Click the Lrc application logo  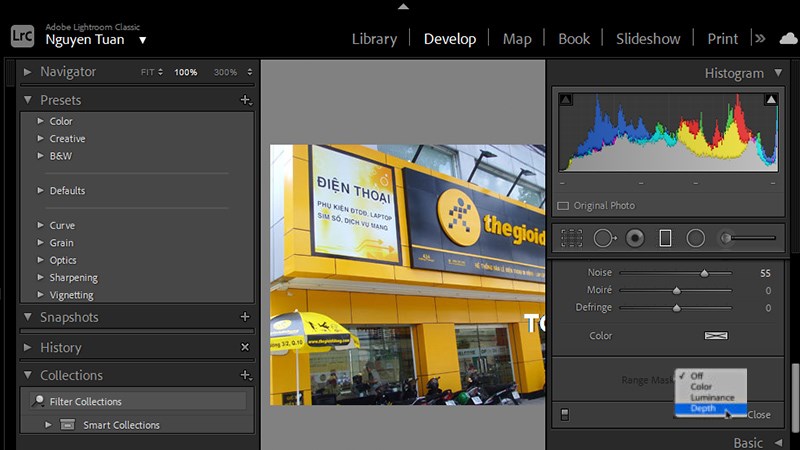[22, 36]
